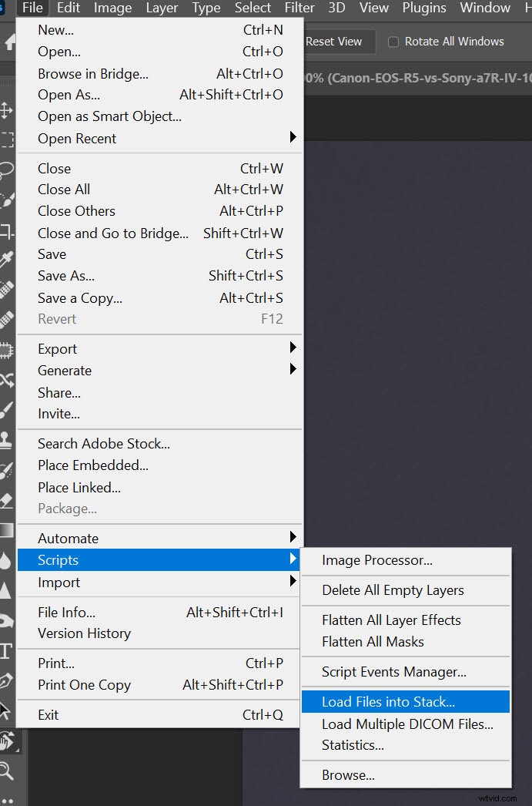Viewport: 532px width, 806px height.
Task: Select the Rectangular Marquee tool
Action: (6, 139)
